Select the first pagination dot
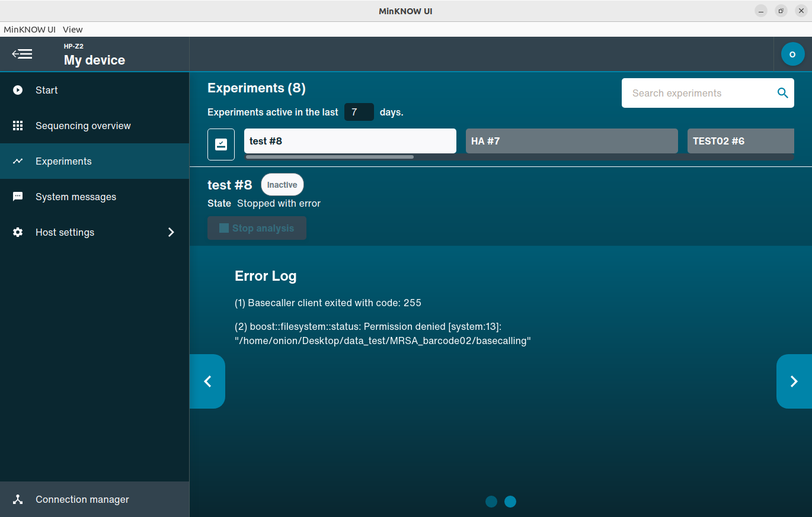 click(491, 502)
